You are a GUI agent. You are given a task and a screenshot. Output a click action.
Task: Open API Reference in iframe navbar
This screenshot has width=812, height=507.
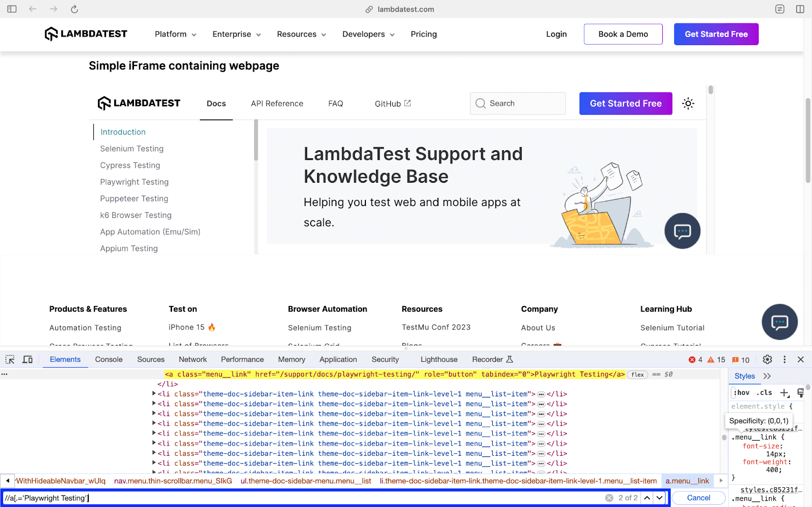click(277, 104)
